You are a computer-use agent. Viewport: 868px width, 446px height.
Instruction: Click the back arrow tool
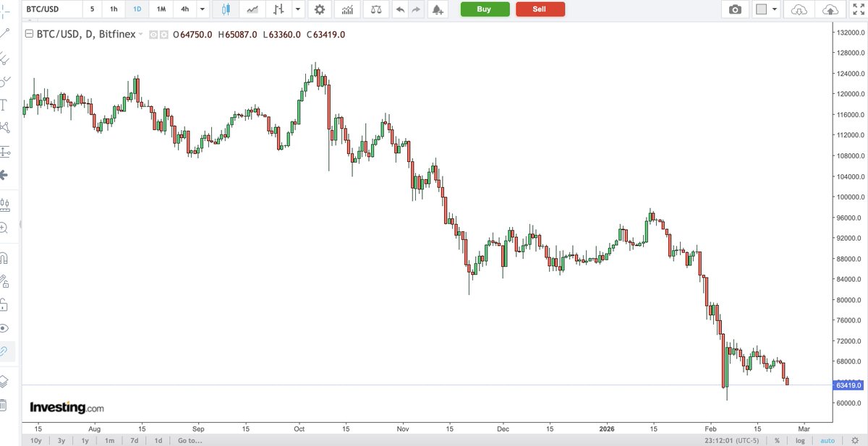(4, 175)
